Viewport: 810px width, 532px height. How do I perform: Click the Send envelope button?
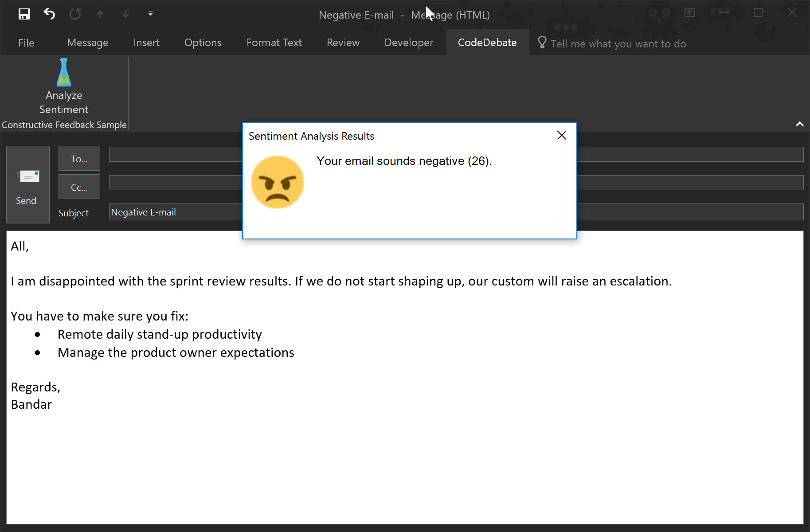coord(27,184)
